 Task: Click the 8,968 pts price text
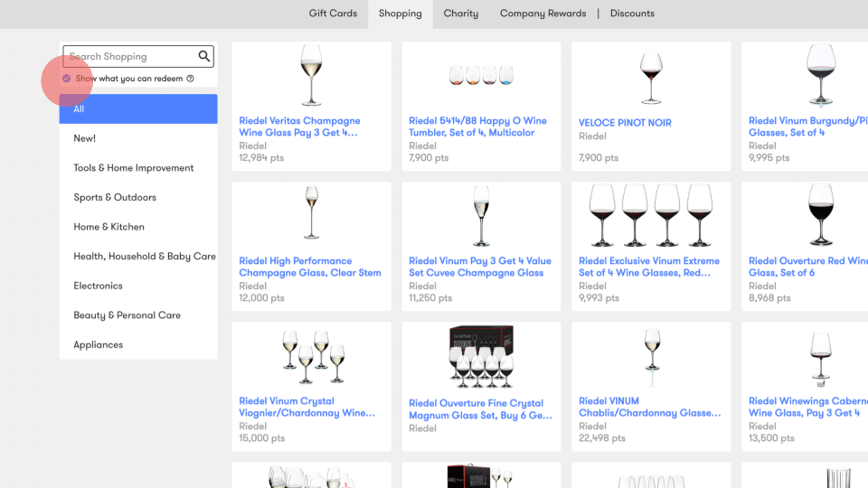(x=769, y=298)
